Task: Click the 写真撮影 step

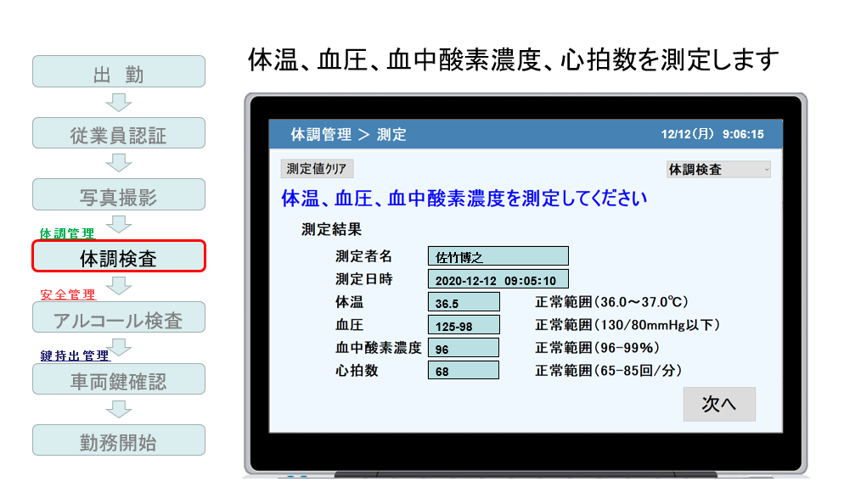Action: pos(118,194)
